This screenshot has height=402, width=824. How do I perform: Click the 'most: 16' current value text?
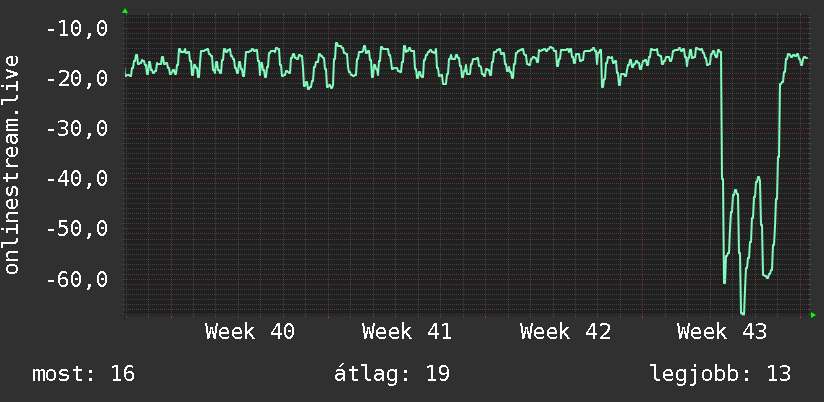84,374
